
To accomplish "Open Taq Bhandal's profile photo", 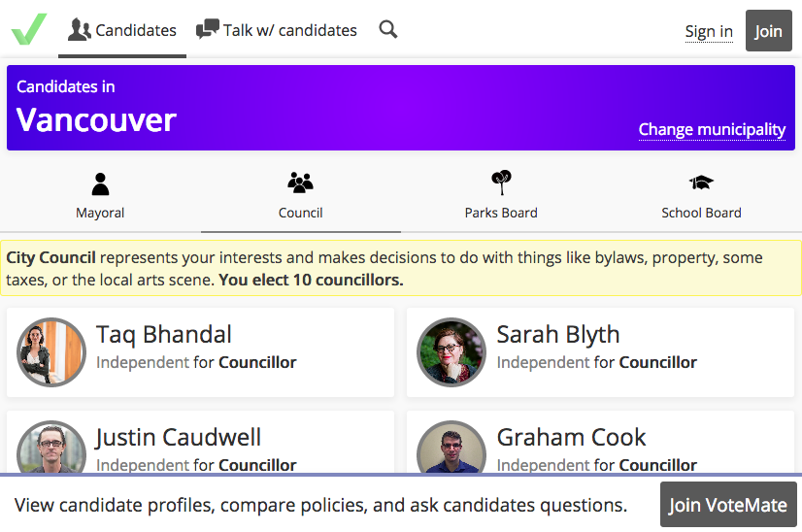I will [x=52, y=352].
